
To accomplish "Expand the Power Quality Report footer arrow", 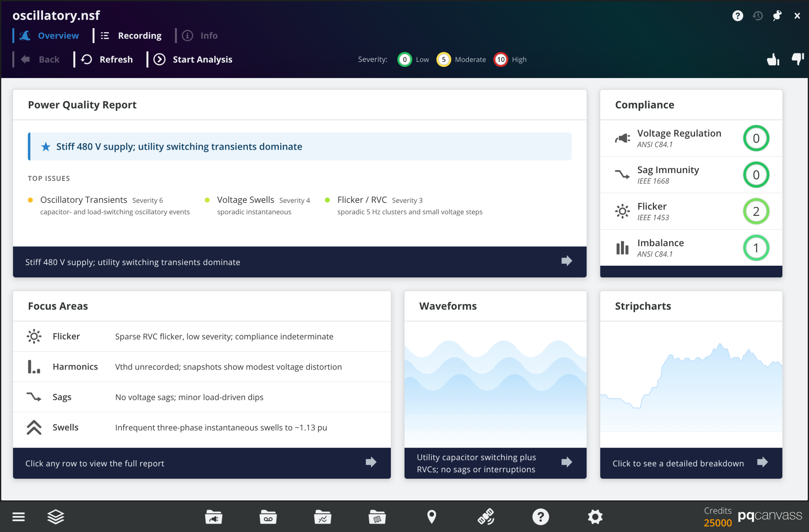I will (566, 261).
